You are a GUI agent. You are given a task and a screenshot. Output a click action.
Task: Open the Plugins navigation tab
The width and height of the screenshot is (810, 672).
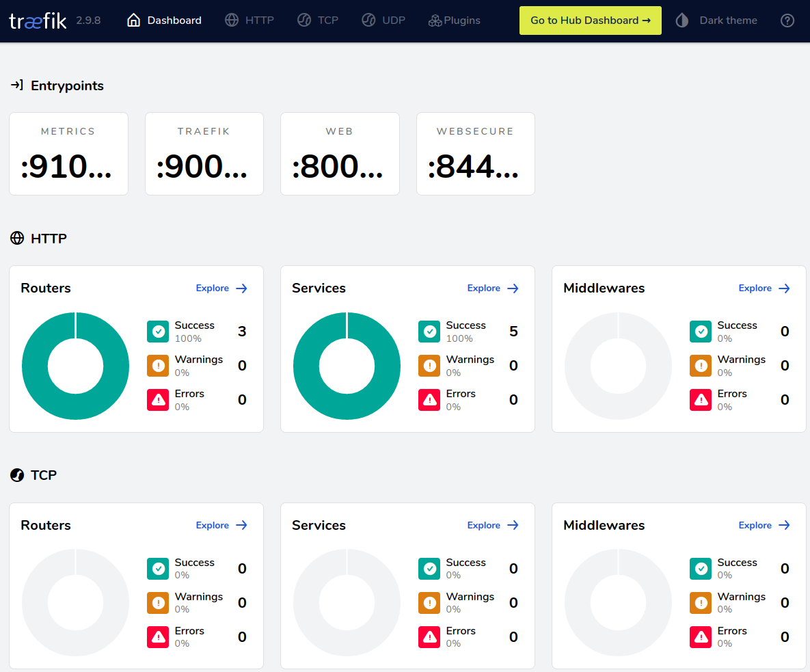(455, 21)
